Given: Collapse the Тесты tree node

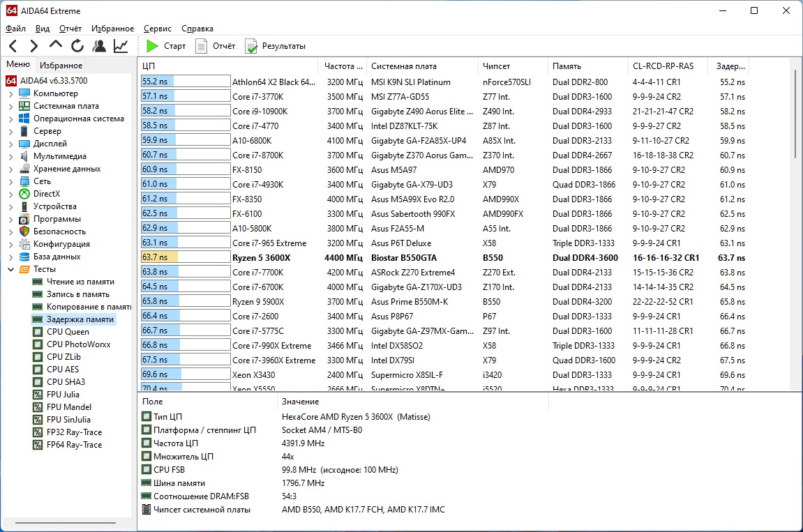Looking at the screenshot, I should (x=10, y=269).
